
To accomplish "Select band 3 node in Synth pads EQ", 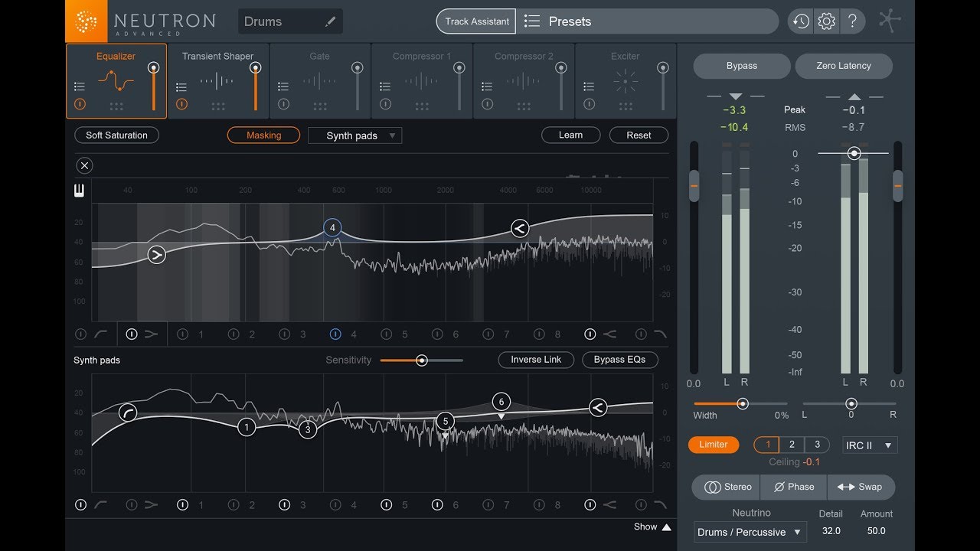I will (307, 429).
